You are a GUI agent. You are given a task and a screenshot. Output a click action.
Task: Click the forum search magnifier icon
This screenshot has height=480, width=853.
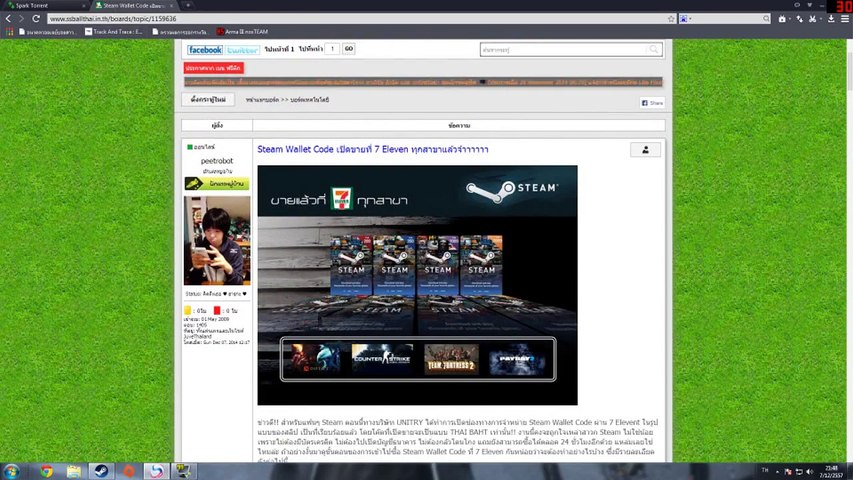[x=654, y=50]
